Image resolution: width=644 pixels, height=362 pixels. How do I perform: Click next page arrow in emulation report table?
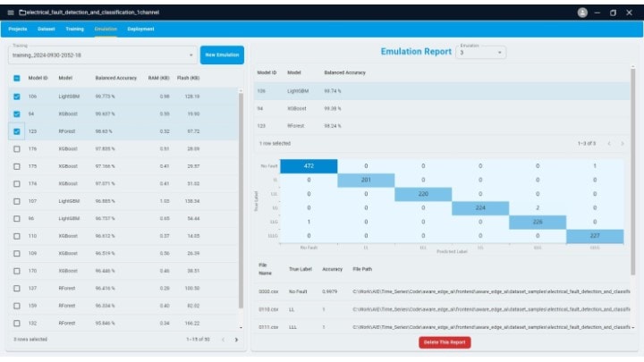623,143
